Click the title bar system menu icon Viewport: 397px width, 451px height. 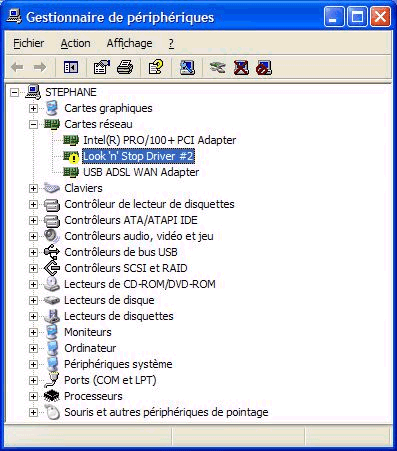coord(14,17)
